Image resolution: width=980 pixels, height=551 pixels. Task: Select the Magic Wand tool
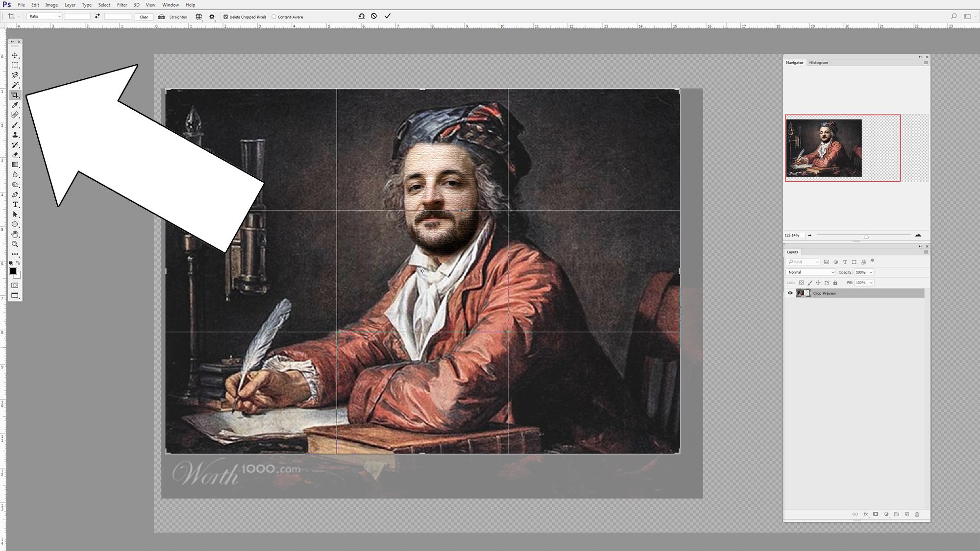pyautogui.click(x=15, y=85)
